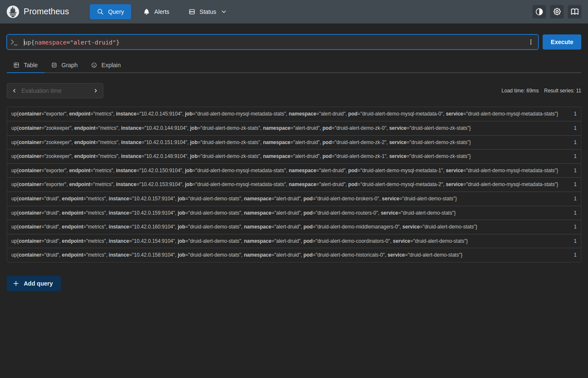Open the query options three-dot menu
This screenshot has width=588, height=378.
click(x=531, y=42)
